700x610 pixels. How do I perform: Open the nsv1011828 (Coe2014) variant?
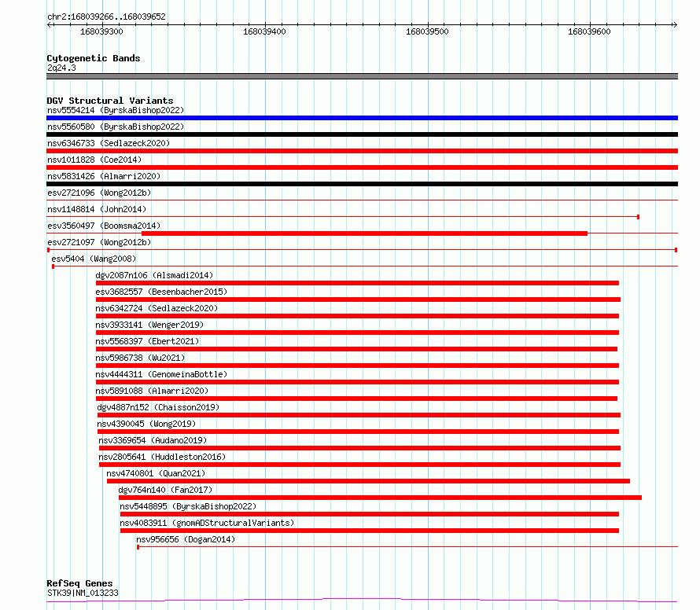coord(94,160)
